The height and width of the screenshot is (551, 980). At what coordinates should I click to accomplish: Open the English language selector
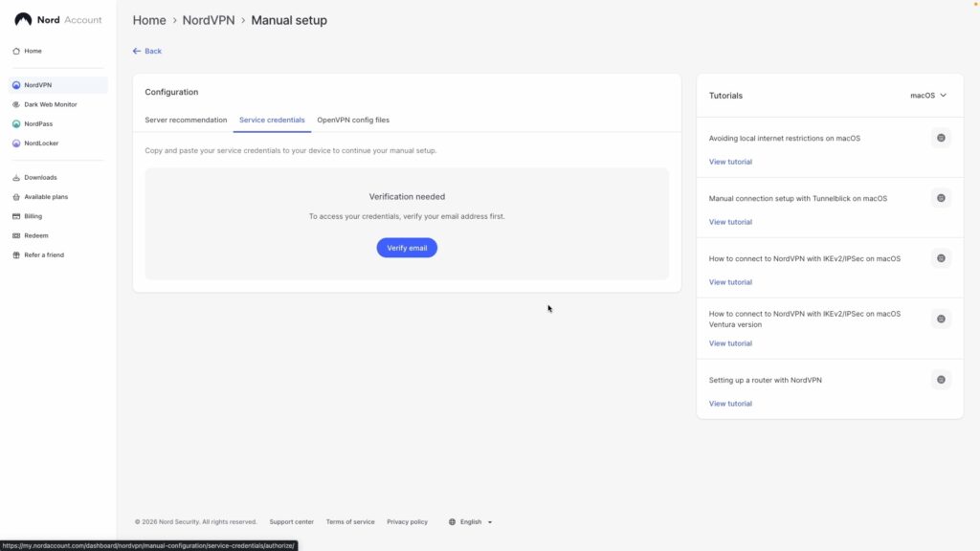pos(470,522)
